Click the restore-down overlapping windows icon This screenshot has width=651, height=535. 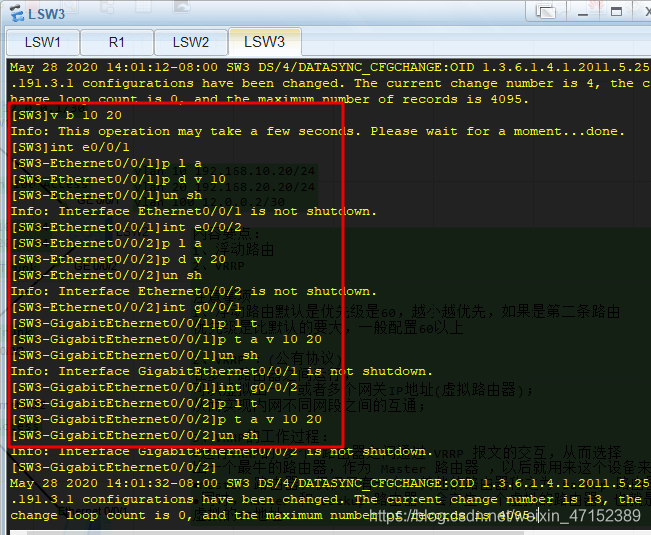(x=546, y=12)
